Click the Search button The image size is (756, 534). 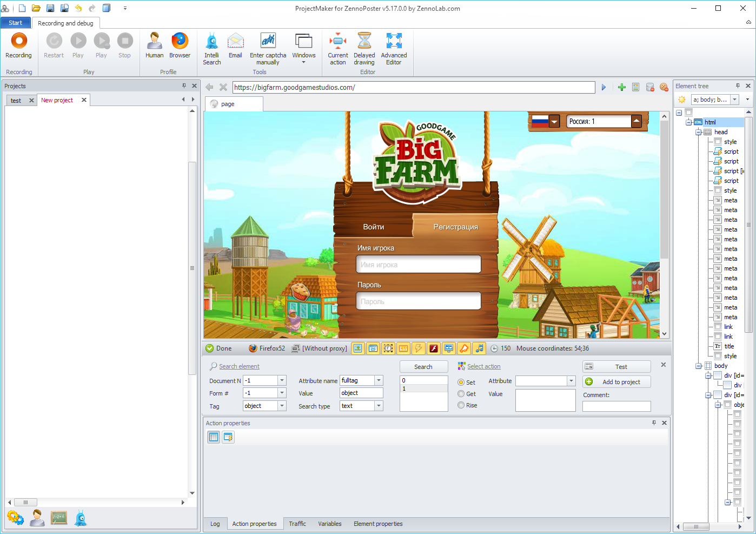click(423, 367)
